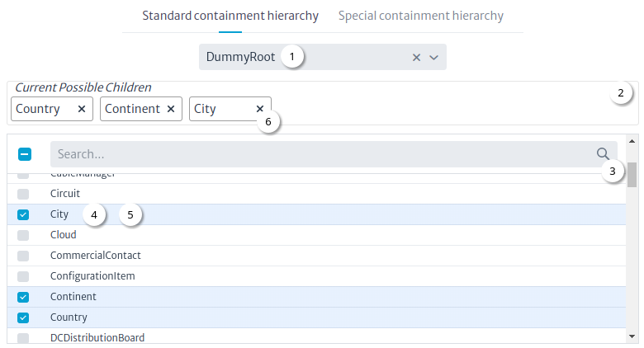Check the Cloud checkbox
Viewport: 644px width, 348px height.
pos(23,235)
